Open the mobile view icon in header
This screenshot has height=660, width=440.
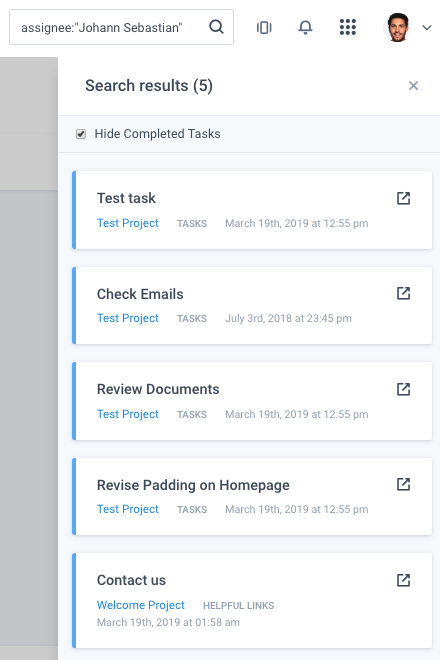click(x=264, y=28)
